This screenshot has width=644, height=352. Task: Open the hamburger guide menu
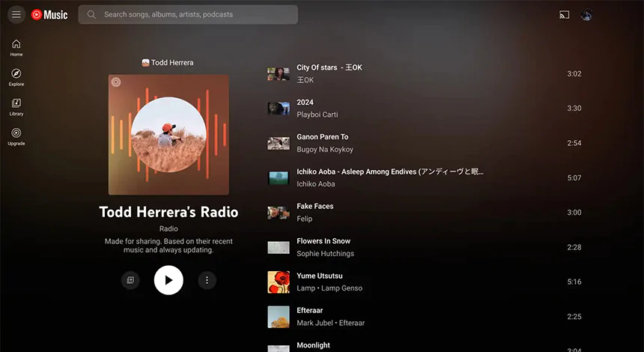[16, 15]
